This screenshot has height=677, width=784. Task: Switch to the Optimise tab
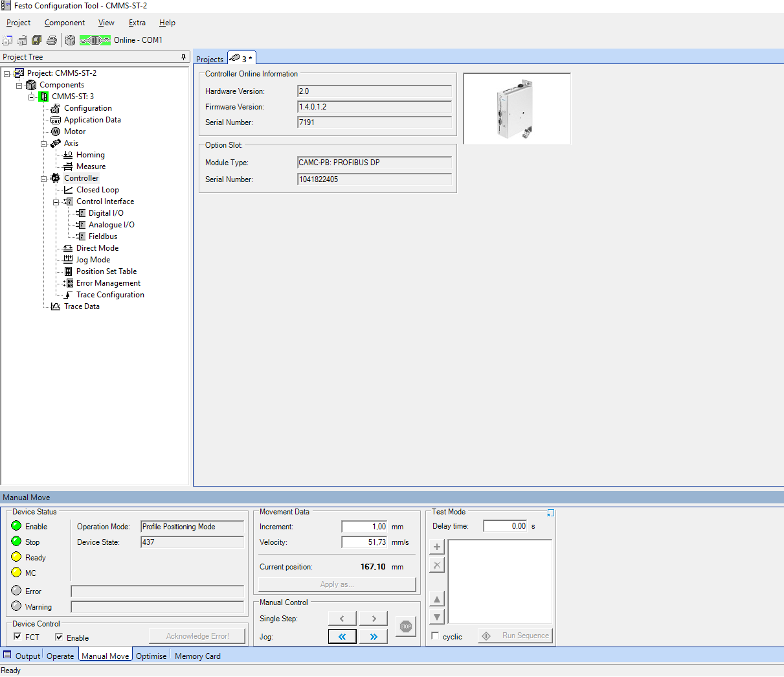(151, 656)
